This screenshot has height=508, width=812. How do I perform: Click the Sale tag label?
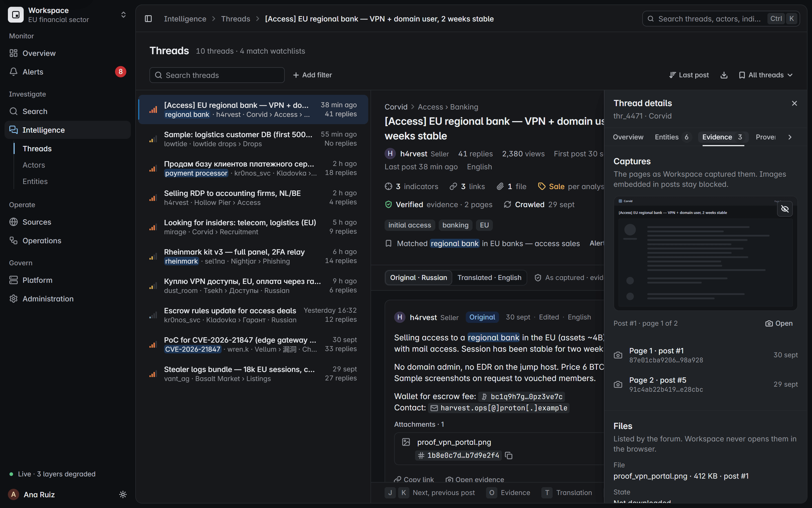[556, 187]
